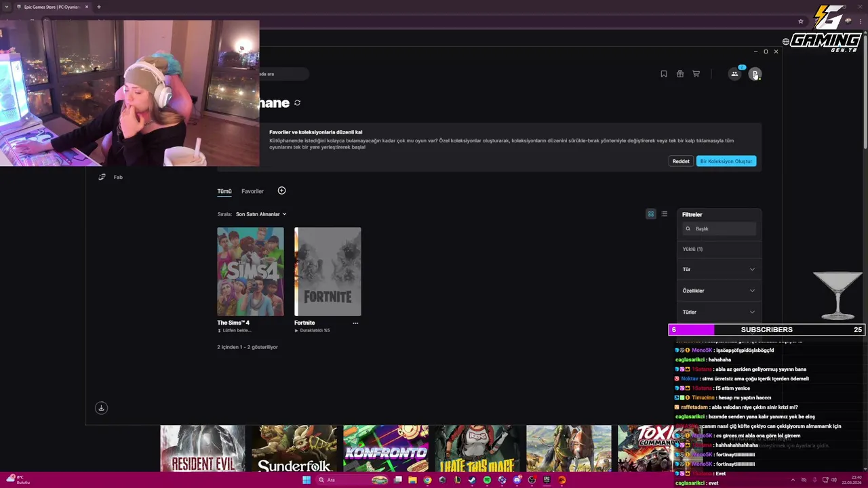
Task: Click the Lütfen bekle status text
Action: (x=237, y=331)
